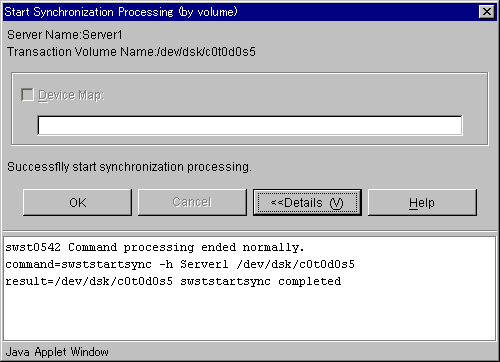
Task: Confirm the dialog with the OK button
Action: point(77,202)
